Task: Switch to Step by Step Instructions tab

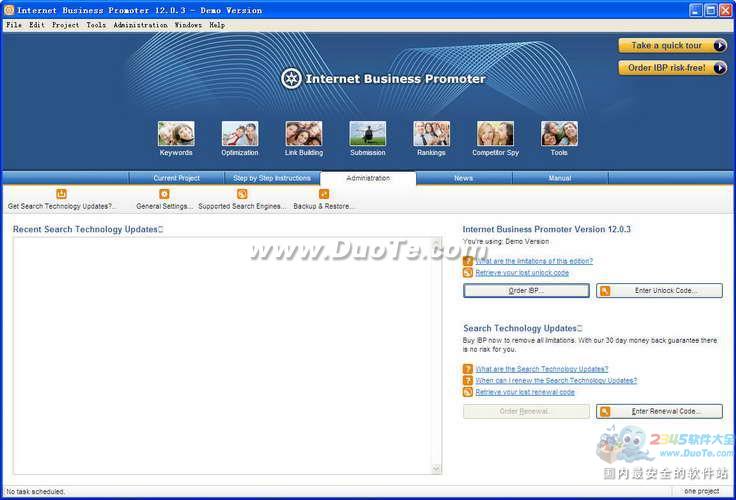Action: click(x=272, y=178)
